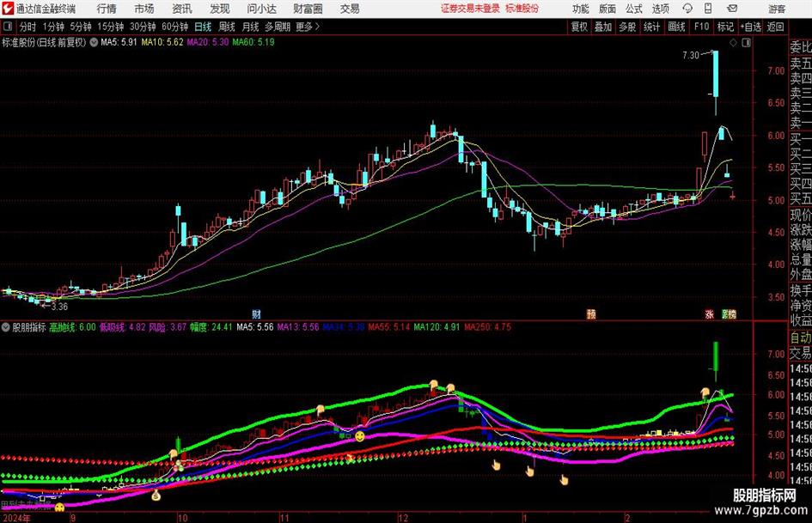This screenshot has height=523, width=812.
Task: Click the red 标准股份 stock name
Action: [x=522, y=9]
